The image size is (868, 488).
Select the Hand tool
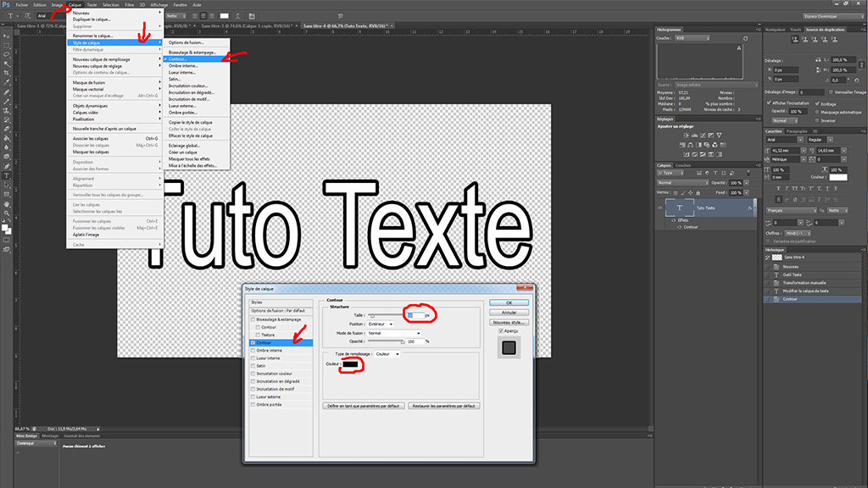tap(7, 204)
